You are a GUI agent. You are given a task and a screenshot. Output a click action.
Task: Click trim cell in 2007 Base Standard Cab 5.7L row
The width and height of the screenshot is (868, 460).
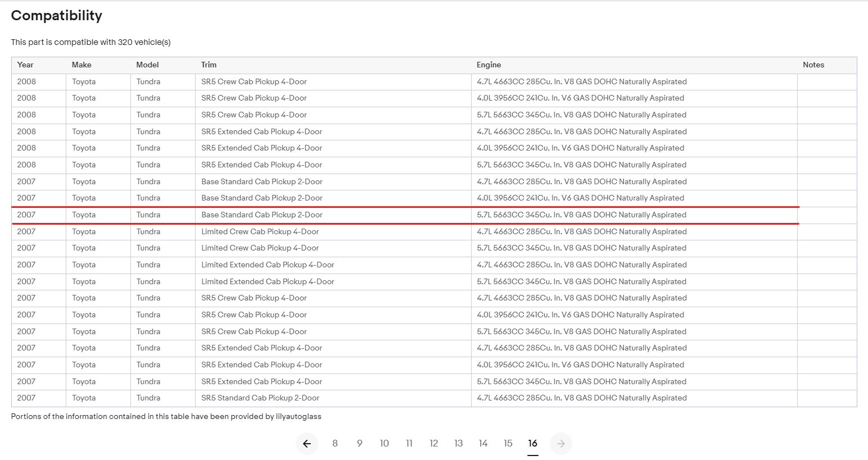pos(333,215)
